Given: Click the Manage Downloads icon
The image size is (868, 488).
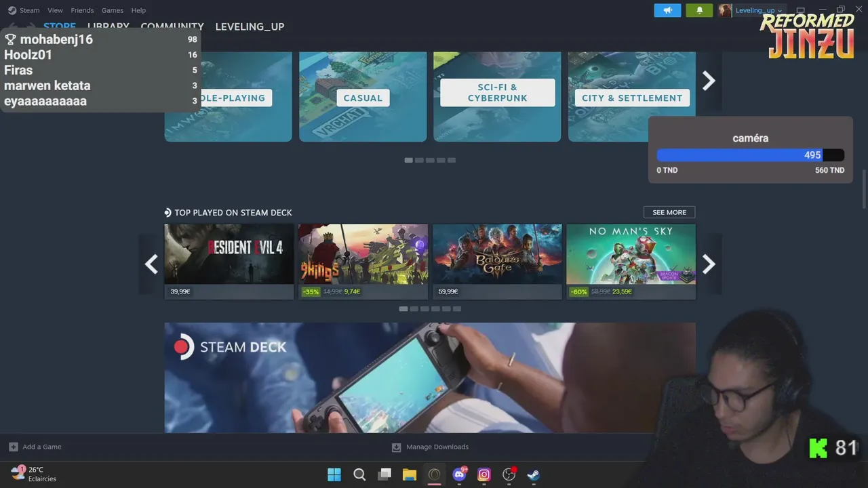Looking at the screenshot, I should [396, 447].
